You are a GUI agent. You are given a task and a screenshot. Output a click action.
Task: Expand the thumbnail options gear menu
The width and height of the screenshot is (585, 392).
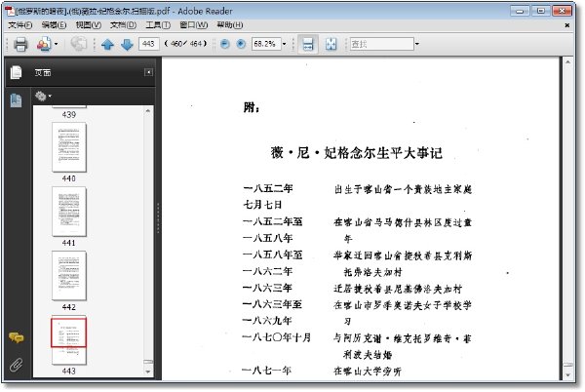tap(43, 97)
